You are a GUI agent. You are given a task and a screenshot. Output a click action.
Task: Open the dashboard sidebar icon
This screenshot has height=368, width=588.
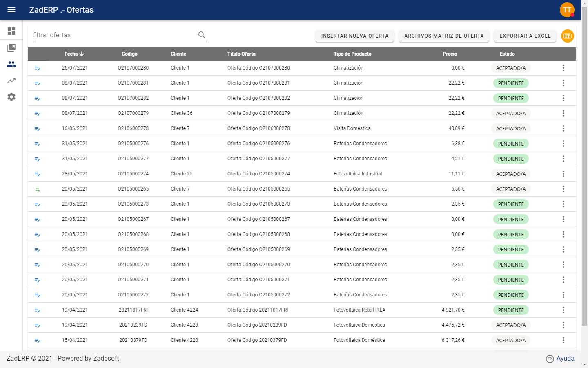coord(11,31)
